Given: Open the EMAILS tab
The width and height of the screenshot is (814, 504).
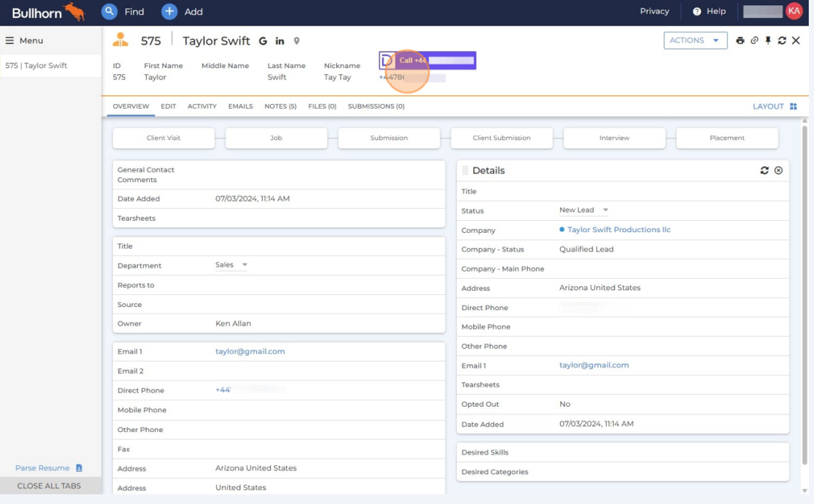Looking at the screenshot, I should click(240, 106).
